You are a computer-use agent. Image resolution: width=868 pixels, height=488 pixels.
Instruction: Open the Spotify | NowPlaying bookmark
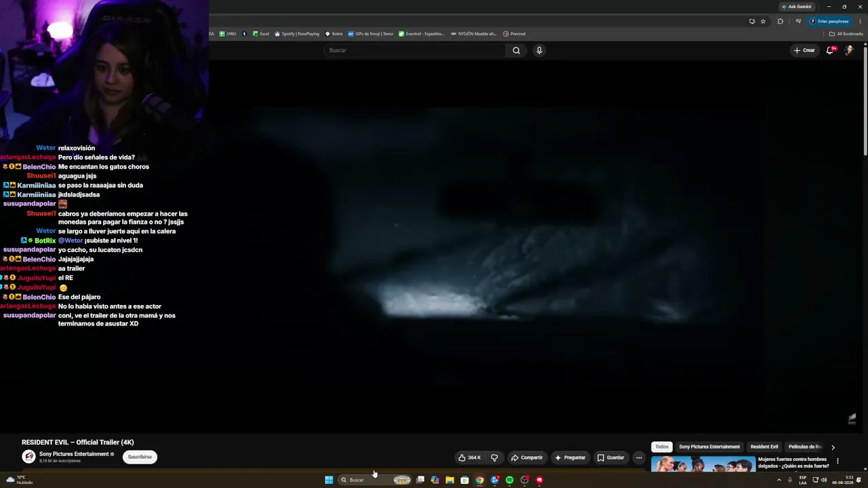[x=297, y=34]
